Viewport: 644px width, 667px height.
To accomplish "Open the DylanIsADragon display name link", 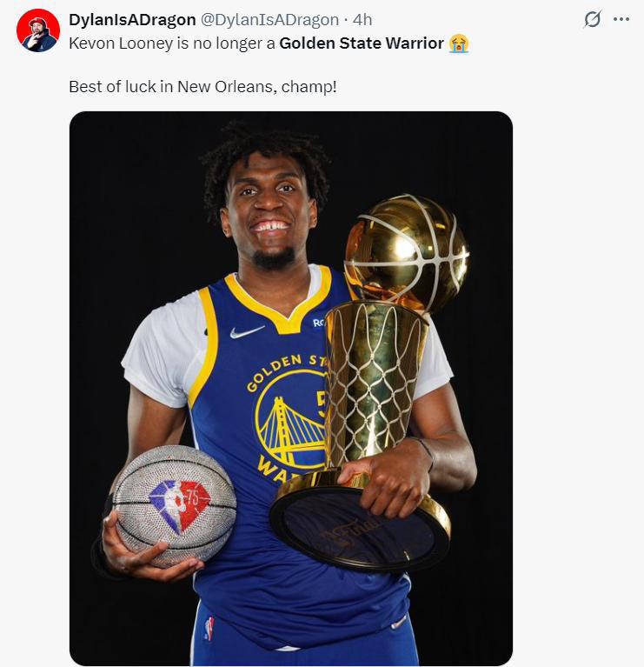I will 132,20.
